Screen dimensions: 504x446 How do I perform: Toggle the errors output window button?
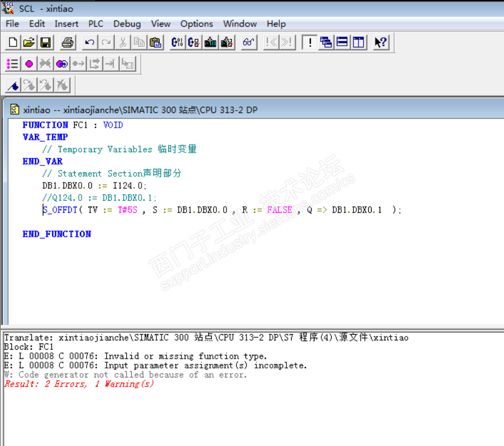[x=309, y=42]
